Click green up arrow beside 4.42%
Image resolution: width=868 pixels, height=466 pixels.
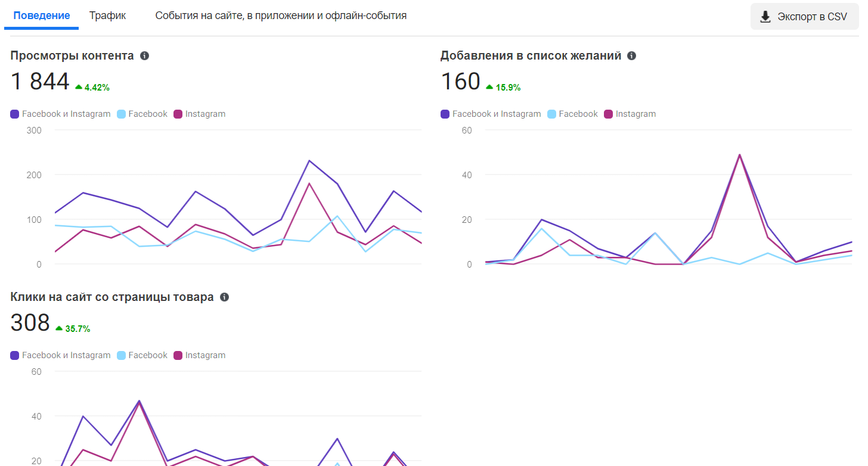[x=79, y=87]
